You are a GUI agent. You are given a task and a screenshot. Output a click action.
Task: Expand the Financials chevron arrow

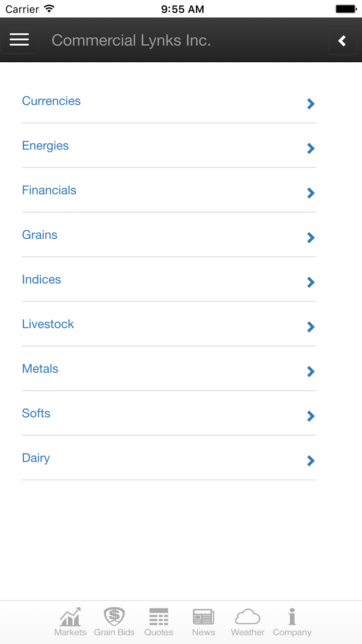(x=311, y=193)
